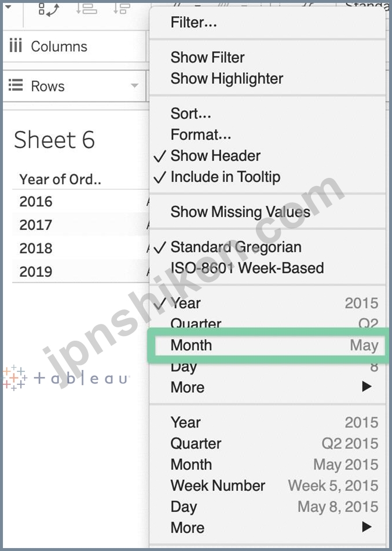Click the sort ascending toolbar icon
Screen dimensions: 392x551
tap(87, 8)
